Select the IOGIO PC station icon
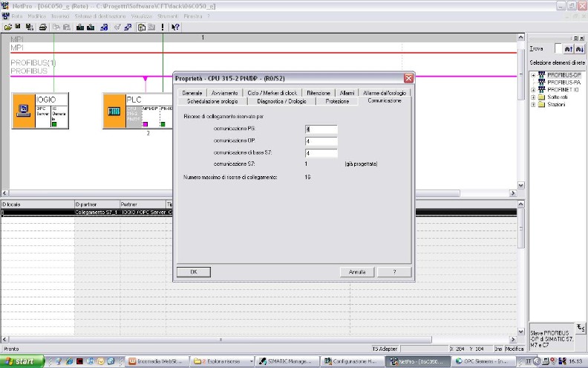 pyautogui.click(x=24, y=111)
